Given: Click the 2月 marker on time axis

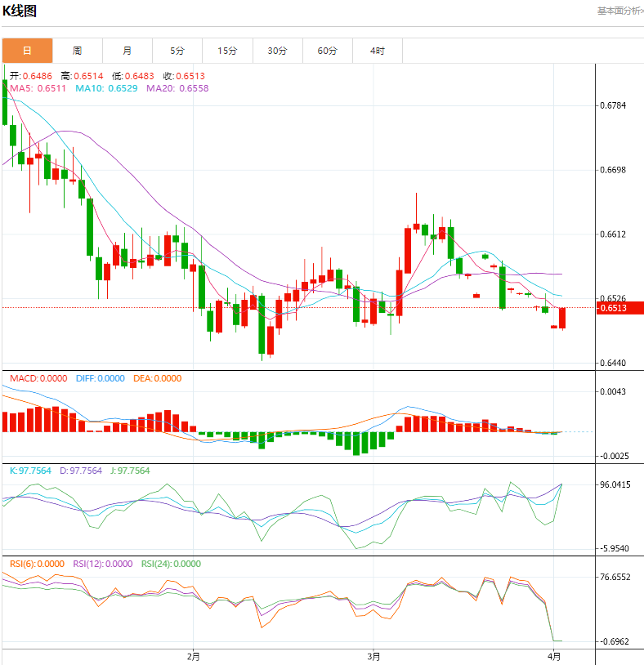Looking at the screenshot, I should (193, 656).
